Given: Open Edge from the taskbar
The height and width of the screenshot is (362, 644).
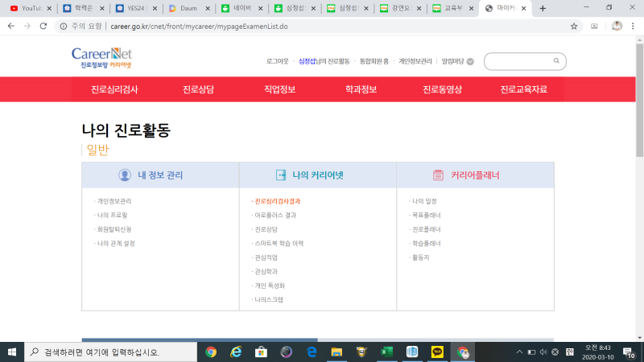Looking at the screenshot, I should 312,352.
